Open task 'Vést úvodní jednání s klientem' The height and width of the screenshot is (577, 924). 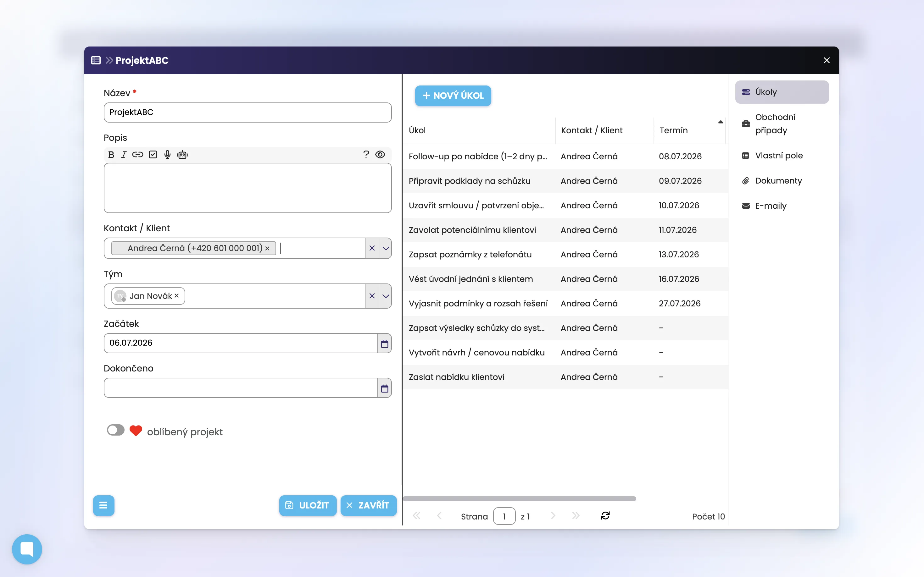[x=471, y=279]
